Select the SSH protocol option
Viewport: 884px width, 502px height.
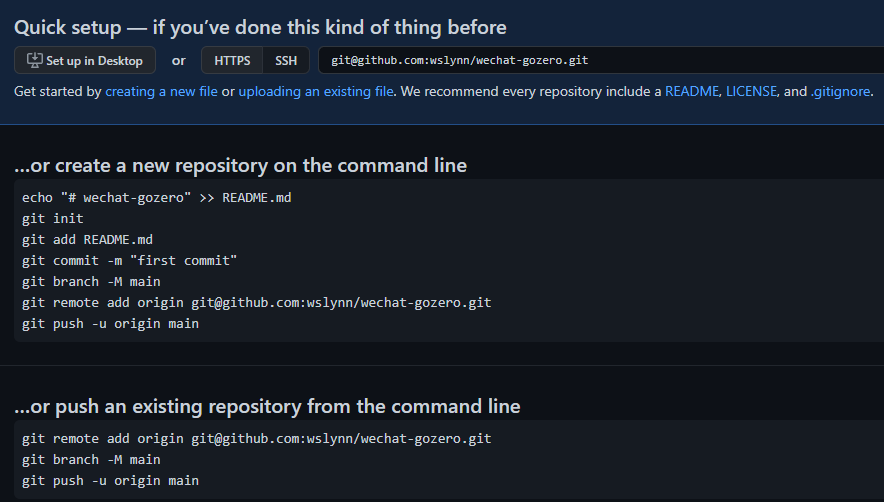[x=286, y=60]
